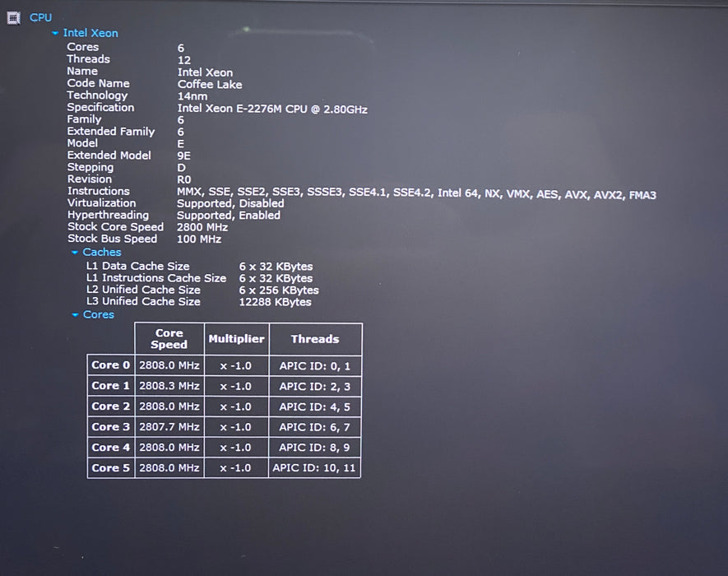Select Stock Core Speed value 2800 MHz
Image resolution: width=728 pixels, height=576 pixels.
202,227
